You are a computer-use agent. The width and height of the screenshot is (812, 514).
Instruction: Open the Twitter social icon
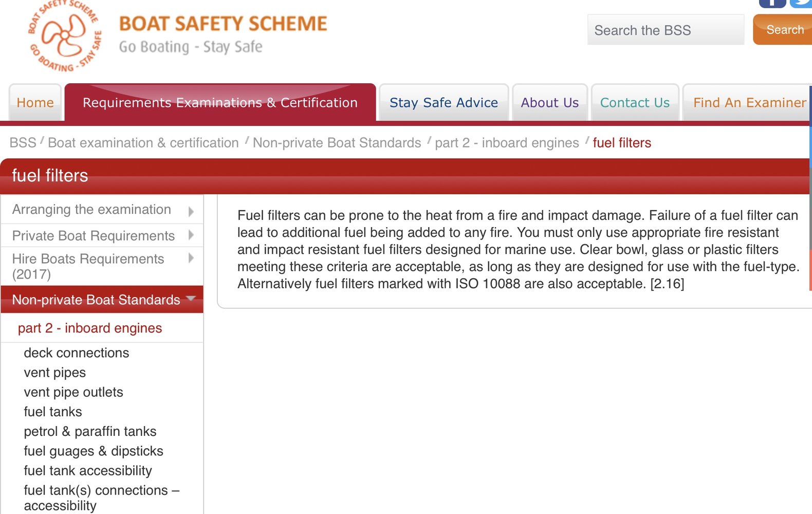coord(801,3)
